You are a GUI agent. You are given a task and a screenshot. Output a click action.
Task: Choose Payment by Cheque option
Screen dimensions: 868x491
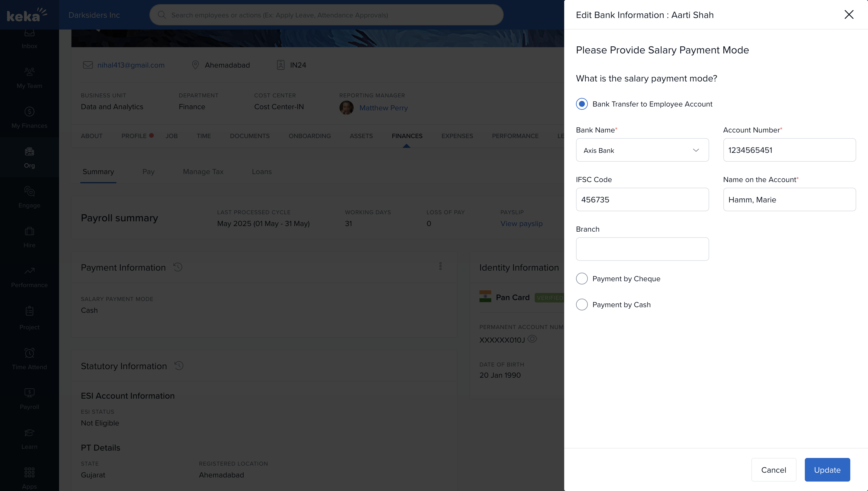582,279
